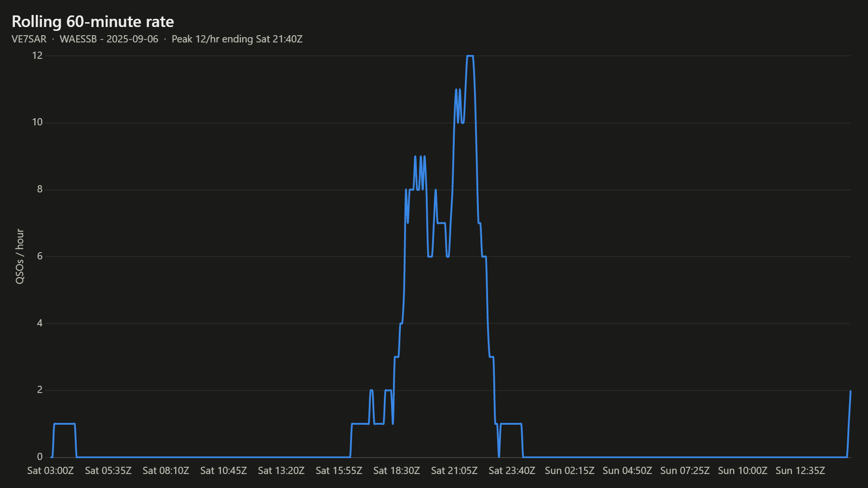This screenshot has width=868, height=488.
Task: Click the y-axis value 0
Action: click(x=40, y=457)
